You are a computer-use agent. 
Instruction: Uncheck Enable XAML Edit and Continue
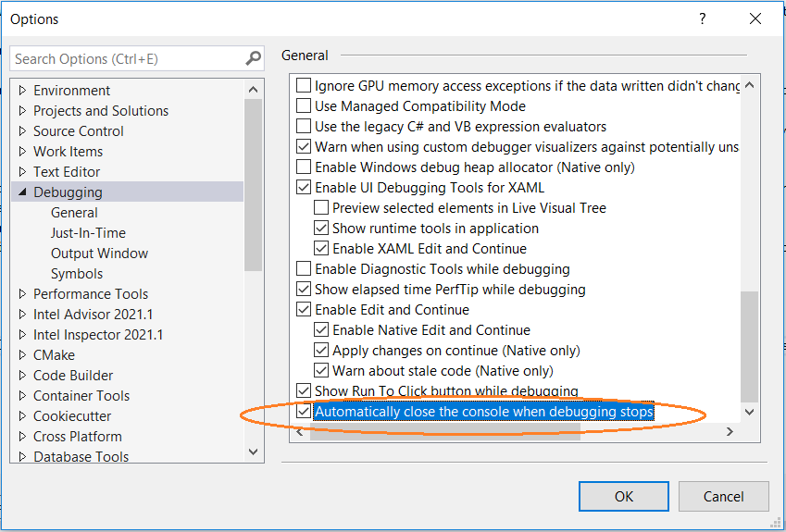[x=321, y=249]
